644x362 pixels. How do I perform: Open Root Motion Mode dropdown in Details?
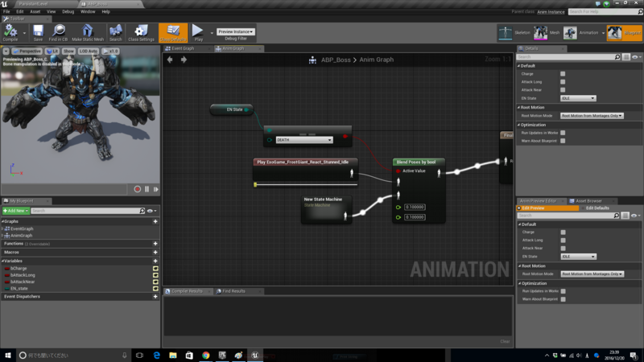point(592,116)
